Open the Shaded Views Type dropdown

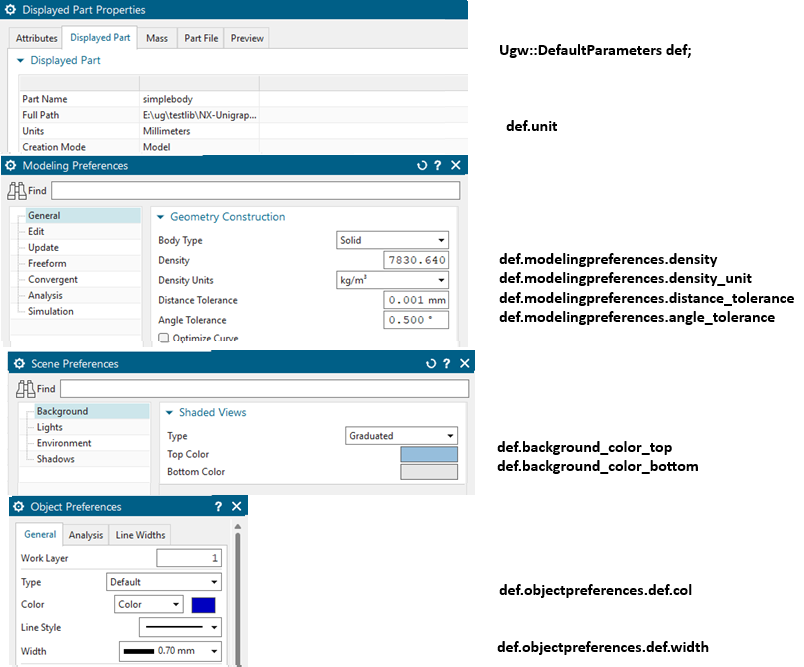coord(401,436)
